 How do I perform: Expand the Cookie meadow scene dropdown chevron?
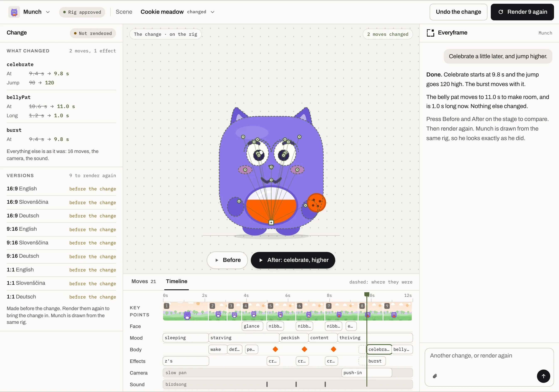(213, 12)
